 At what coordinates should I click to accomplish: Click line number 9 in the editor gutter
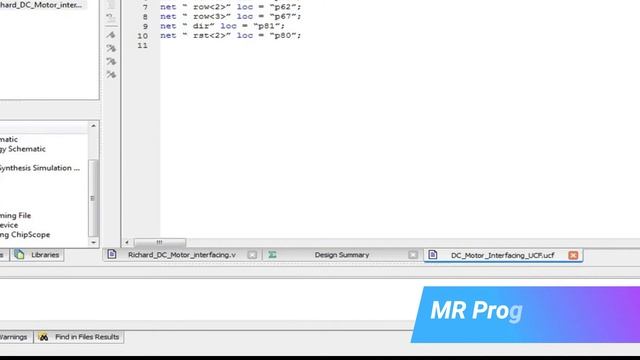pos(145,26)
